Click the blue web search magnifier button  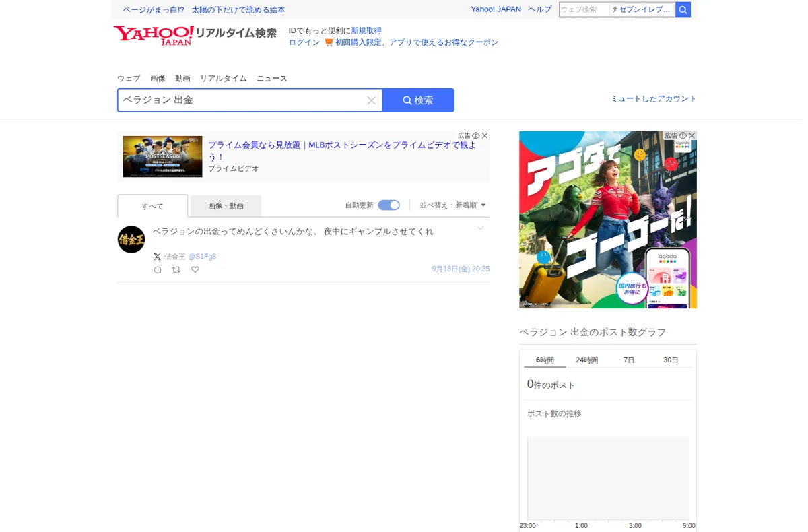[683, 9]
